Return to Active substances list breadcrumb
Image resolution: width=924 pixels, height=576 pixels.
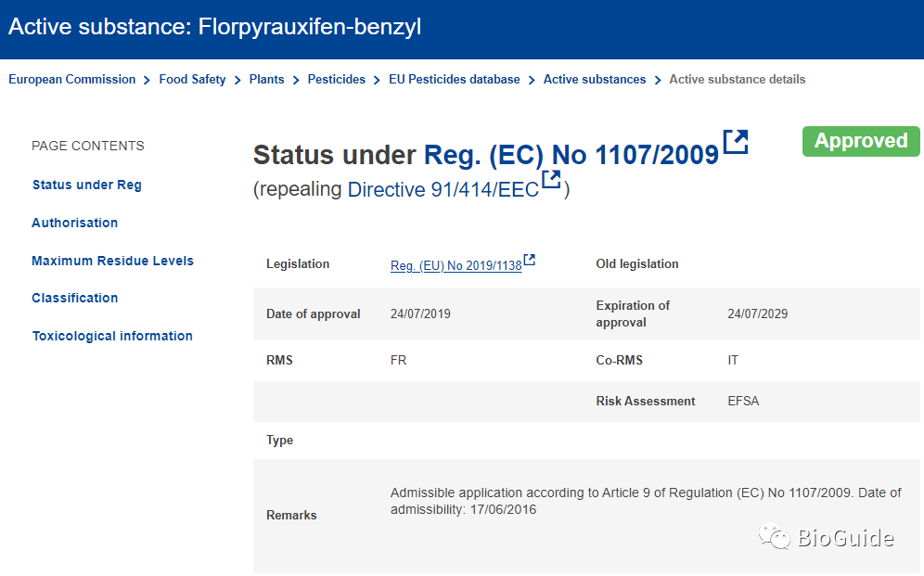pos(595,80)
